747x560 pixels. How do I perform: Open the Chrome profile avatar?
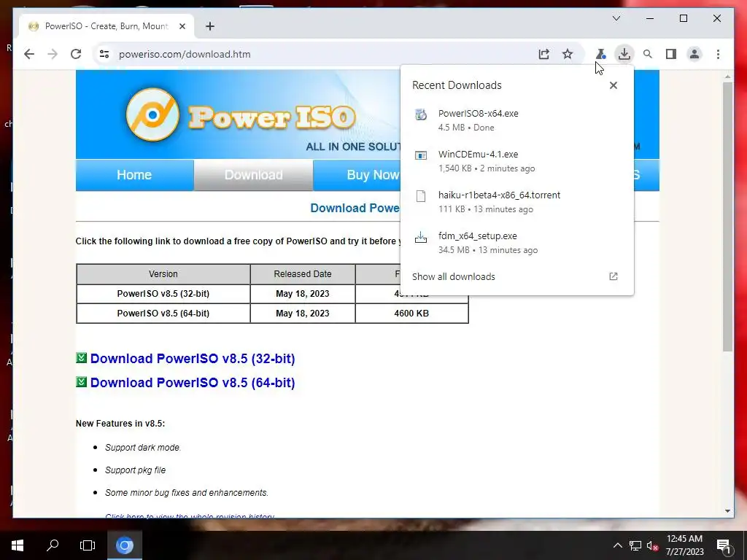click(694, 54)
